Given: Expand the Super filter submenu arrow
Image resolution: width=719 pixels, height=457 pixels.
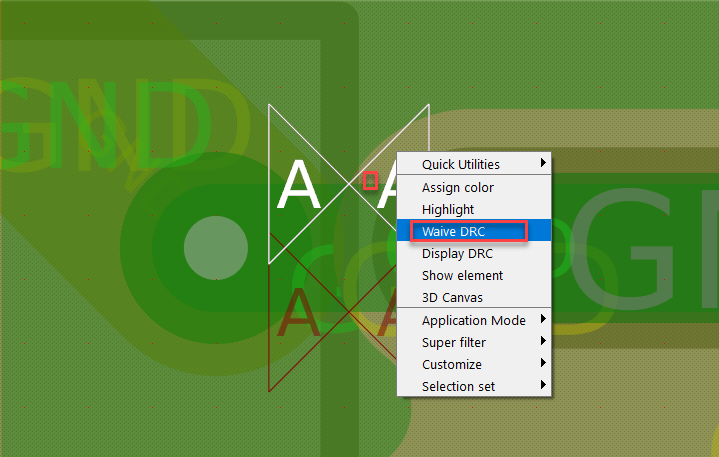Looking at the screenshot, I should coord(543,342).
